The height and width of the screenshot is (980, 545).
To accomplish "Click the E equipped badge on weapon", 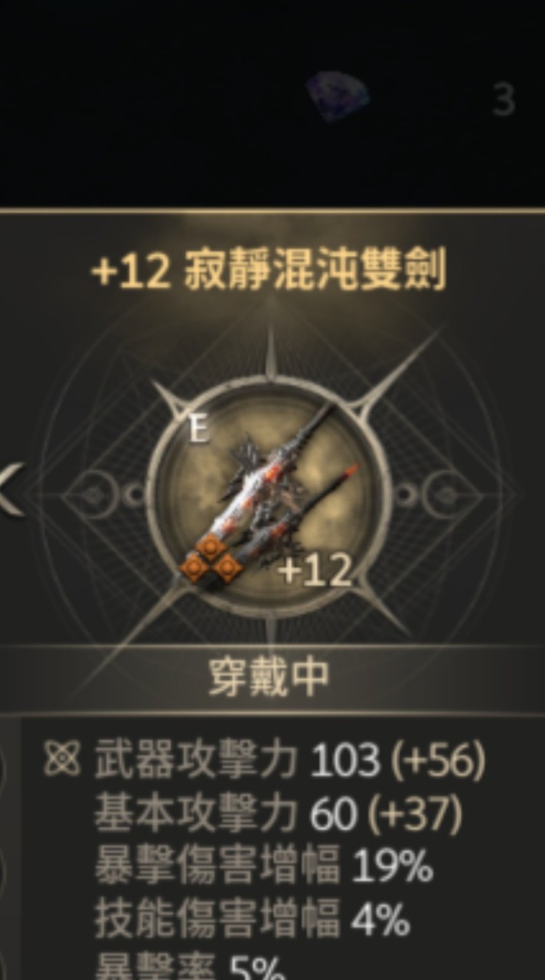I will [x=199, y=430].
